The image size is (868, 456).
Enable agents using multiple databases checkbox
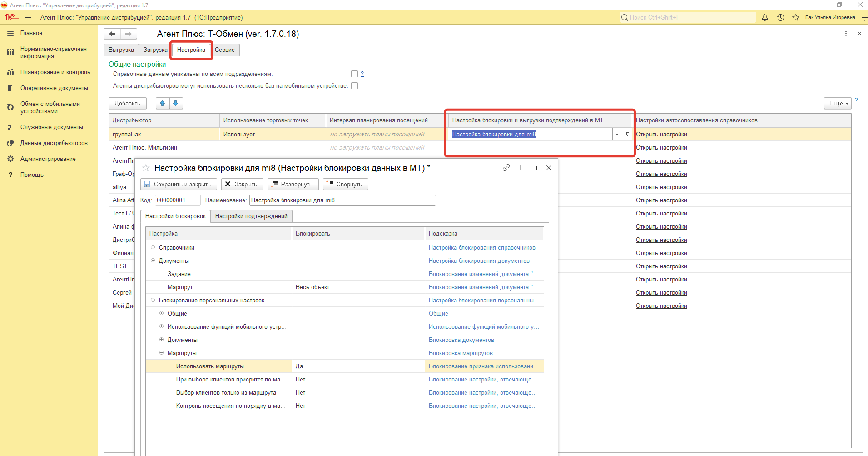pos(354,86)
